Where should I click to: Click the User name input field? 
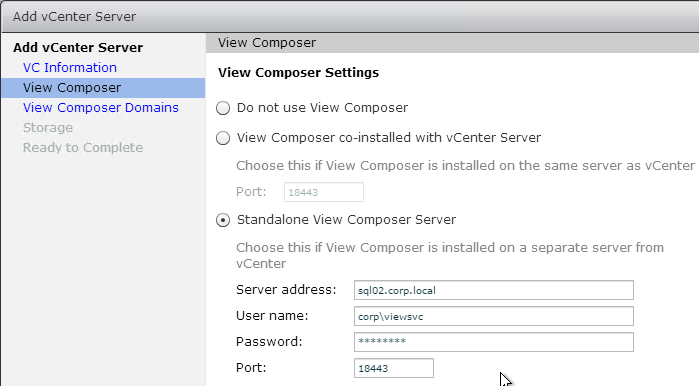(493, 316)
